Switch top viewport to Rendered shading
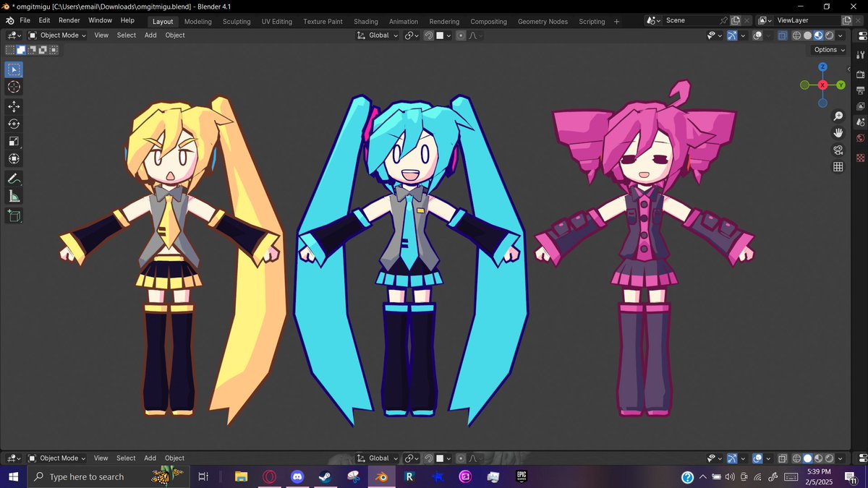Viewport: 868px width, 488px height. tap(829, 35)
